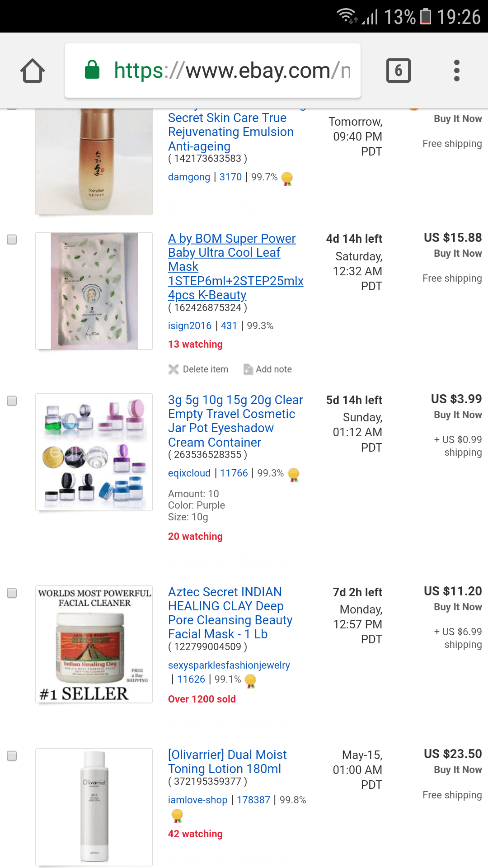View feedback score 178387 of iamlove-shop
Viewport: 488px width, 868px height.
pyautogui.click(x=253, y=800)
